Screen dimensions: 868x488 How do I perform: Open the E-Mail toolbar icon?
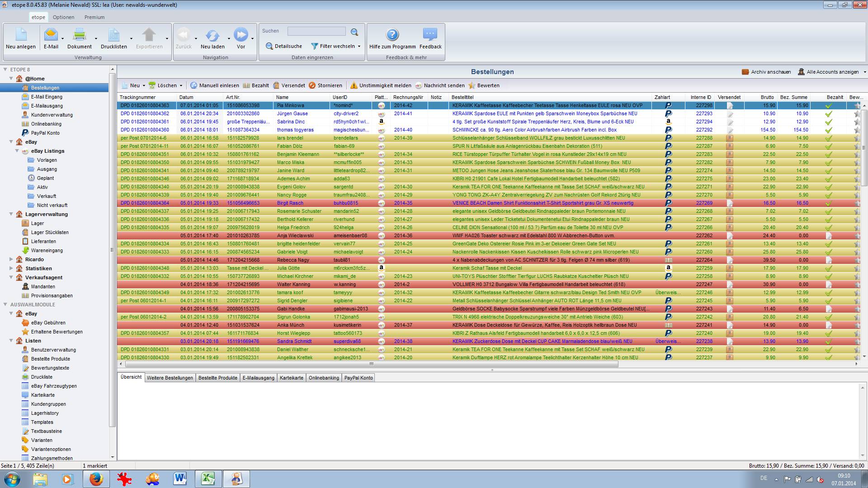(x=51, y=35)
